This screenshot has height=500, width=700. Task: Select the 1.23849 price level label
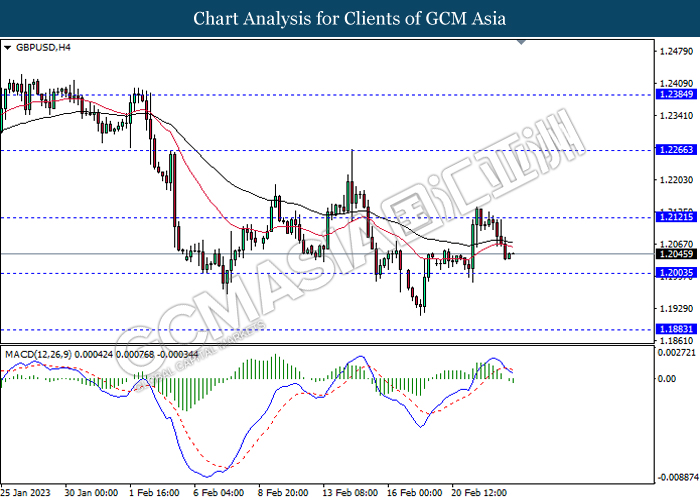[676, 94]
